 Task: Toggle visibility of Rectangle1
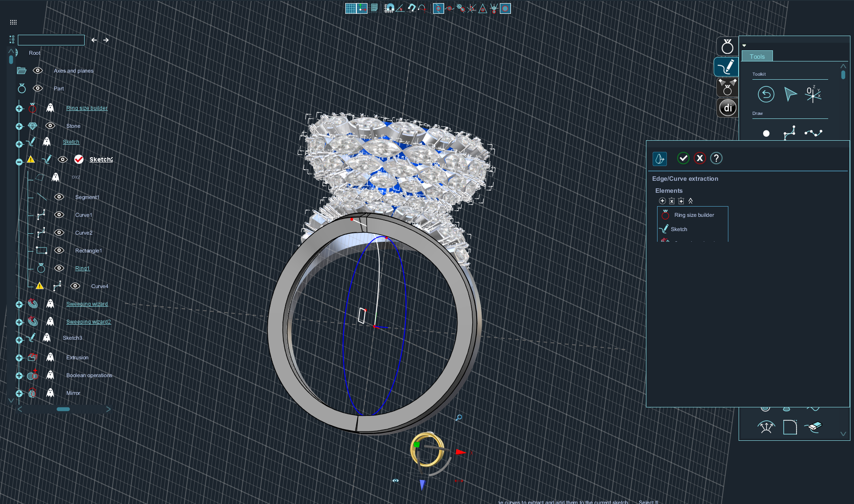coord(59,251)
